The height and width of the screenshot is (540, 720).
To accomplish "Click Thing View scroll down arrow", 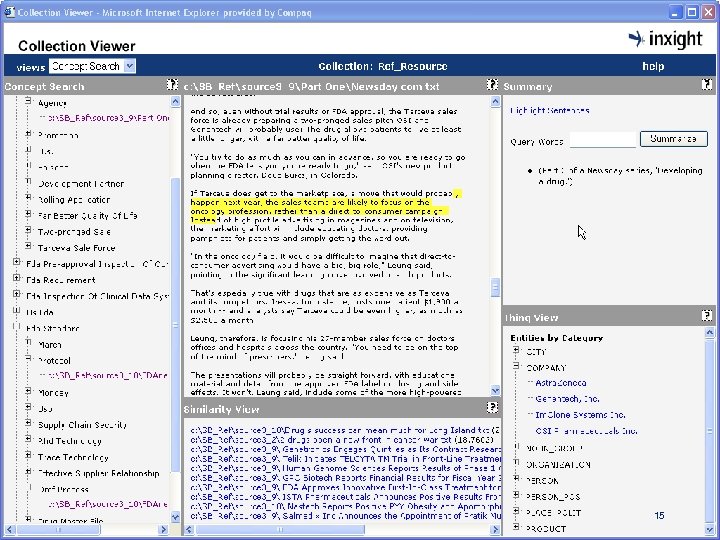I will coord(710,529).
